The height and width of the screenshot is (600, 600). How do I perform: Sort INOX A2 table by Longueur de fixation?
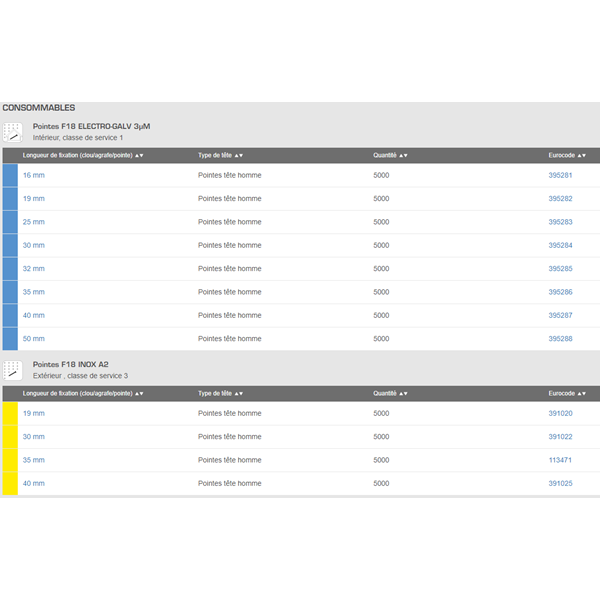click(83, 394)
